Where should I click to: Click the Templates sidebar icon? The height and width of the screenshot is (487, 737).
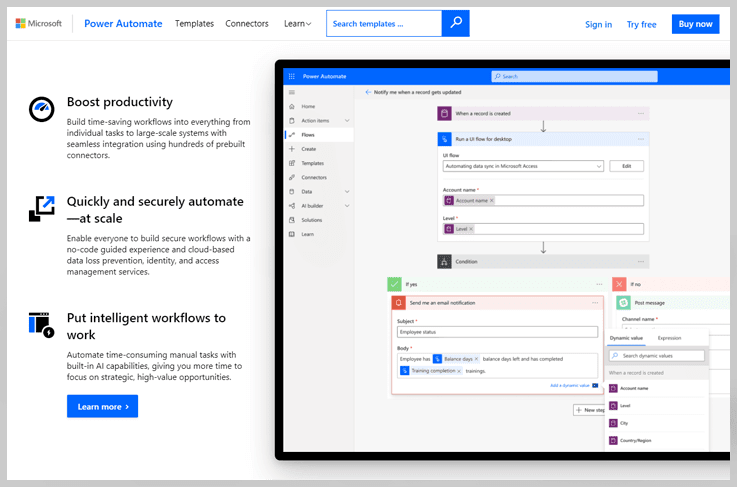(x=292, y=163)
